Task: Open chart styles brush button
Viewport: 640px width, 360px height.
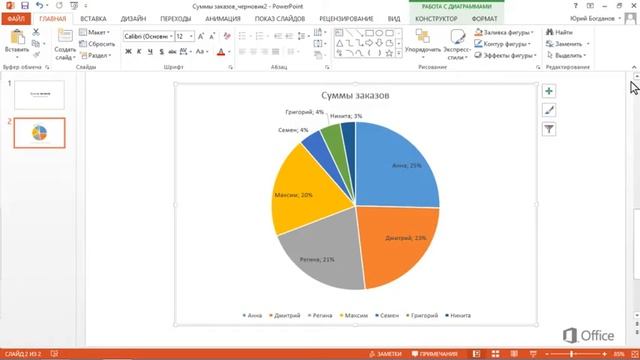Action: (x=549, y=110)
